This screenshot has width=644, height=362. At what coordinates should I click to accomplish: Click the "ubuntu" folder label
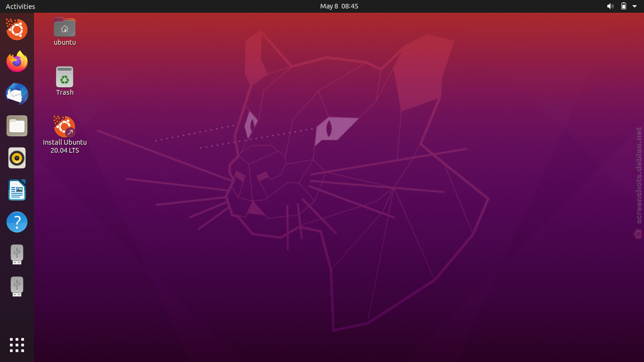pyautogui.click(x=65, y=42)
